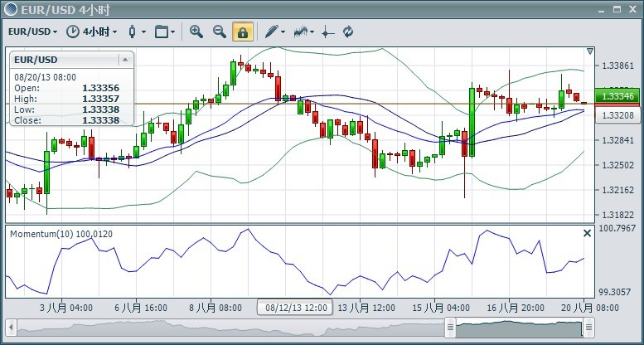The width and height of the screenshot is (644, 345).
Task: Click the chart template window icon
Action: click(162, 32)
